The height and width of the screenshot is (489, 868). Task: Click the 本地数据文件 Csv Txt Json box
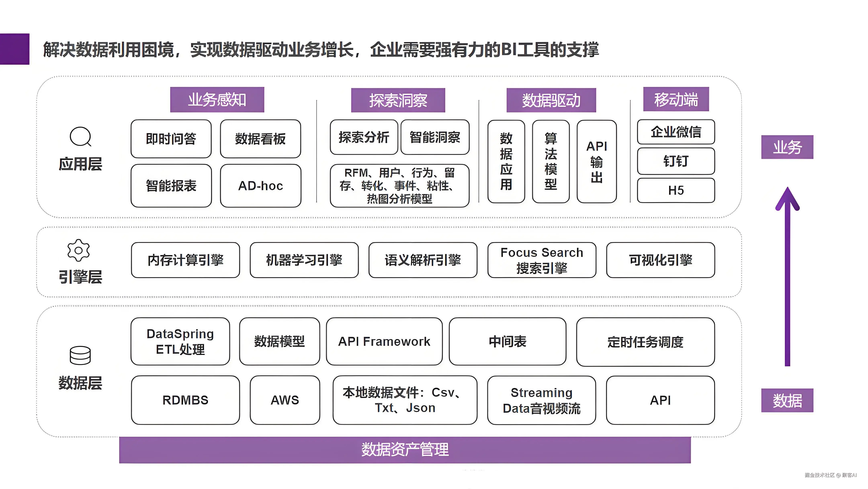click(405, 400)
